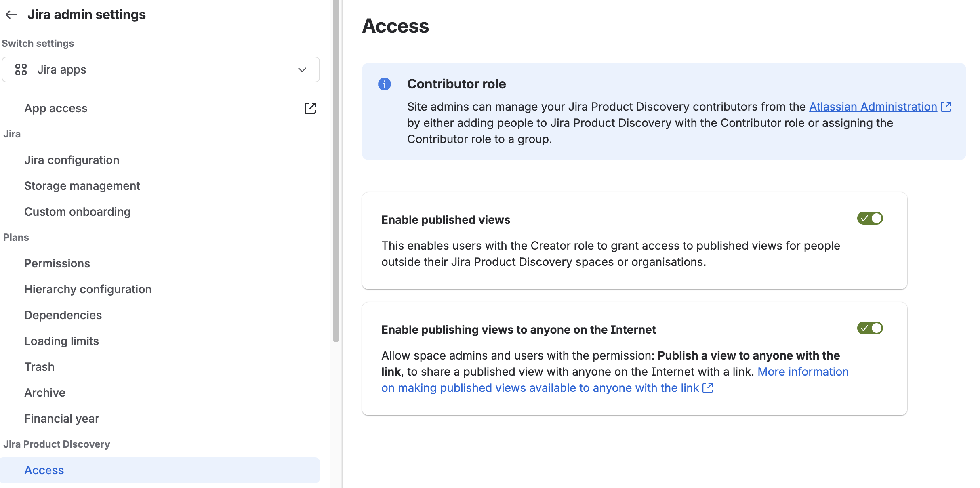Go to Dependencies settings

63,315
